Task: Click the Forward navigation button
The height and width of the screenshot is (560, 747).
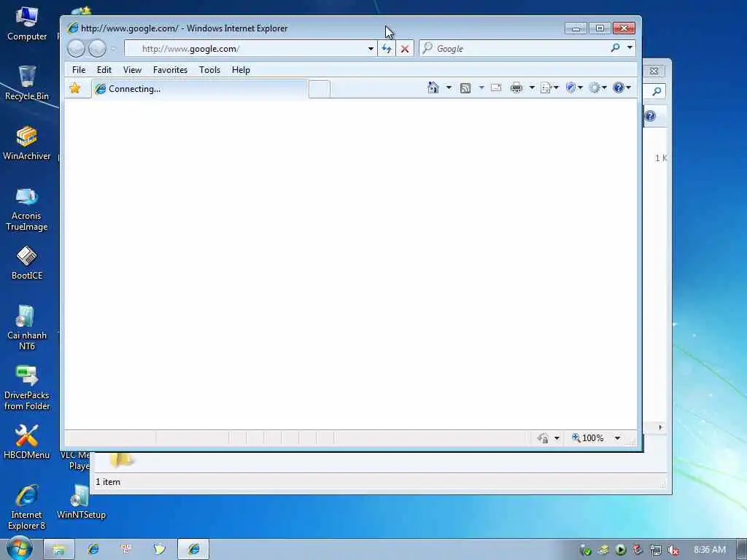Action: (x=97, y=48)
